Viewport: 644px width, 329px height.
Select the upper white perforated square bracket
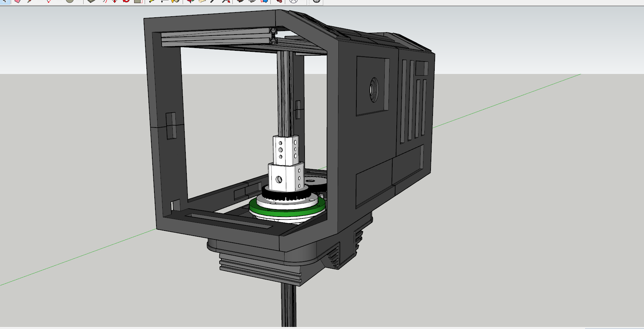tap(286, 150)
